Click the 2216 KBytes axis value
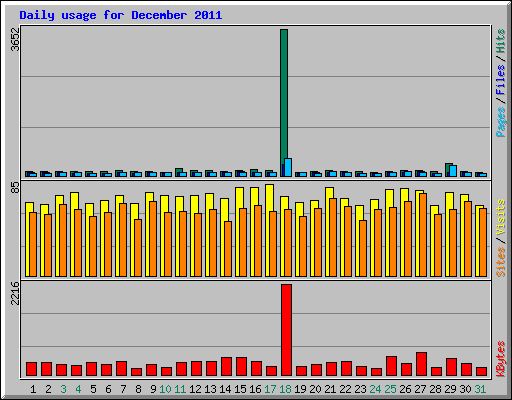Viewport: 512px width, 400px height. click(15, 293)
